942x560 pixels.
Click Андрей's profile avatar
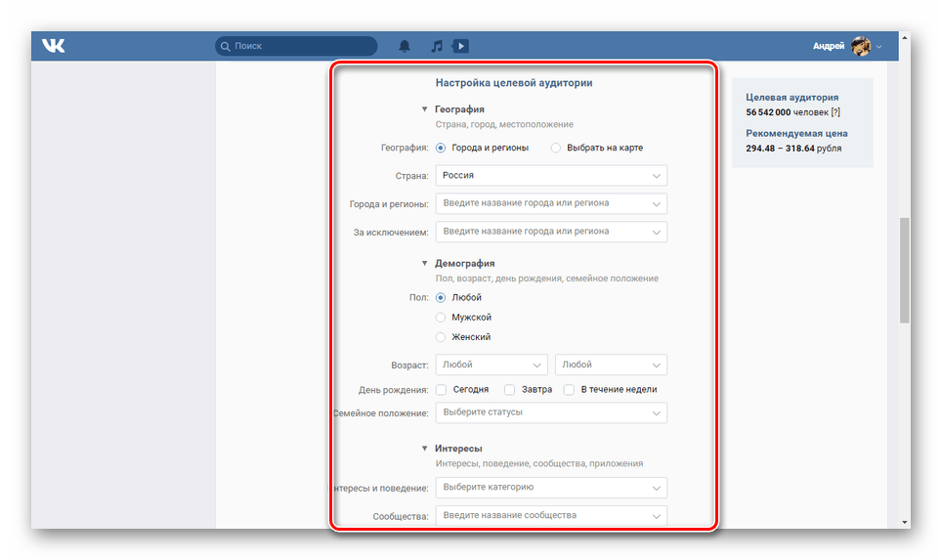860,46
